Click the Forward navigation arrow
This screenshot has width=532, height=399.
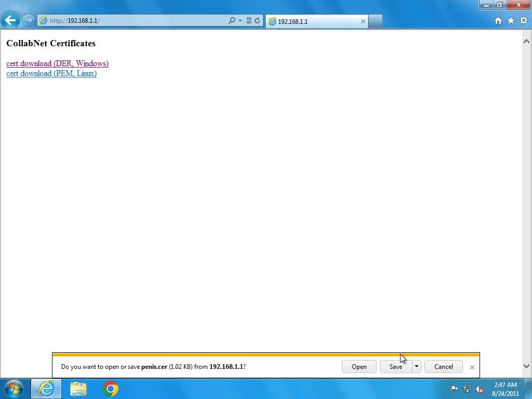click(x=29, y=20)
